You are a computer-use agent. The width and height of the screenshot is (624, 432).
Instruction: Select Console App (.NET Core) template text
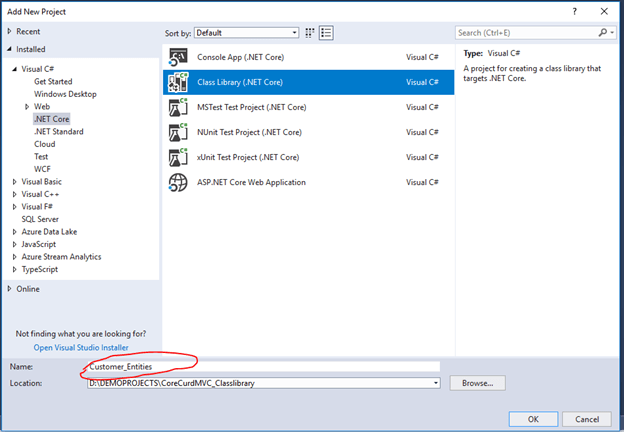(241, 57)
